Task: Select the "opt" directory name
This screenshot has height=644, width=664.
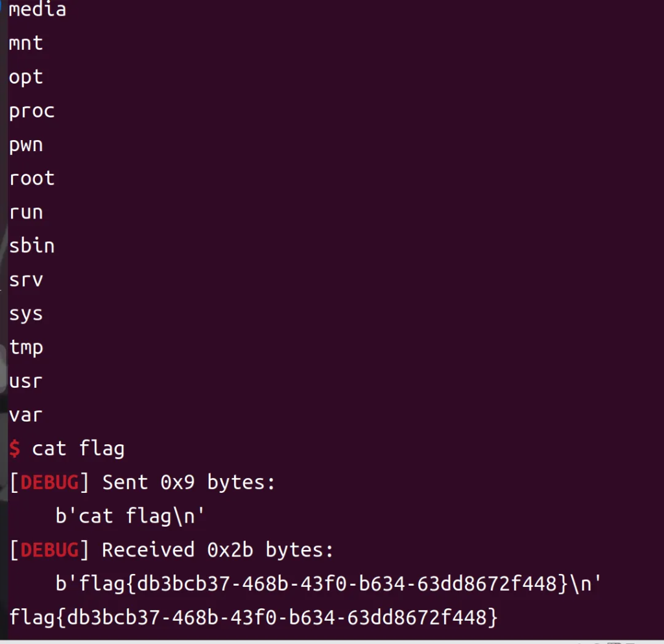Action: pos(26,77)
